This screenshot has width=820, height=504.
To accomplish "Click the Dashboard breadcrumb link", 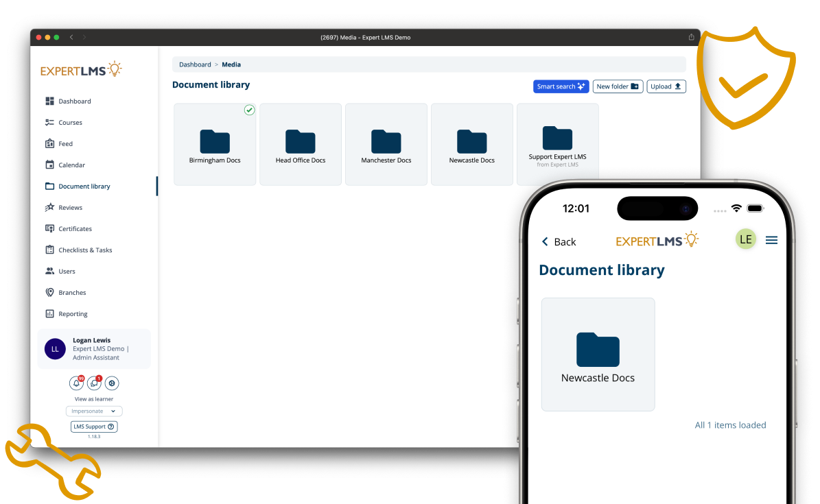I will (195, 64).
